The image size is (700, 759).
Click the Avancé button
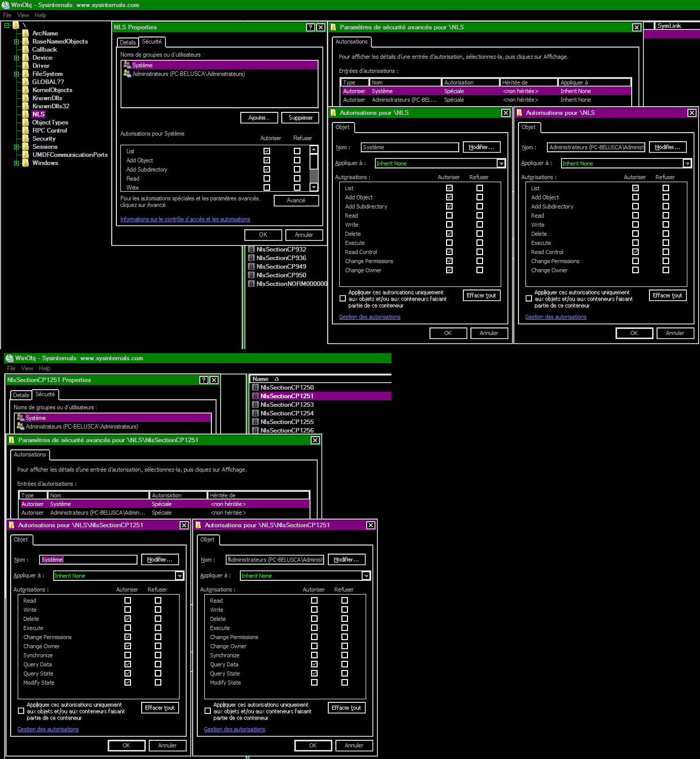pos(296,200)
